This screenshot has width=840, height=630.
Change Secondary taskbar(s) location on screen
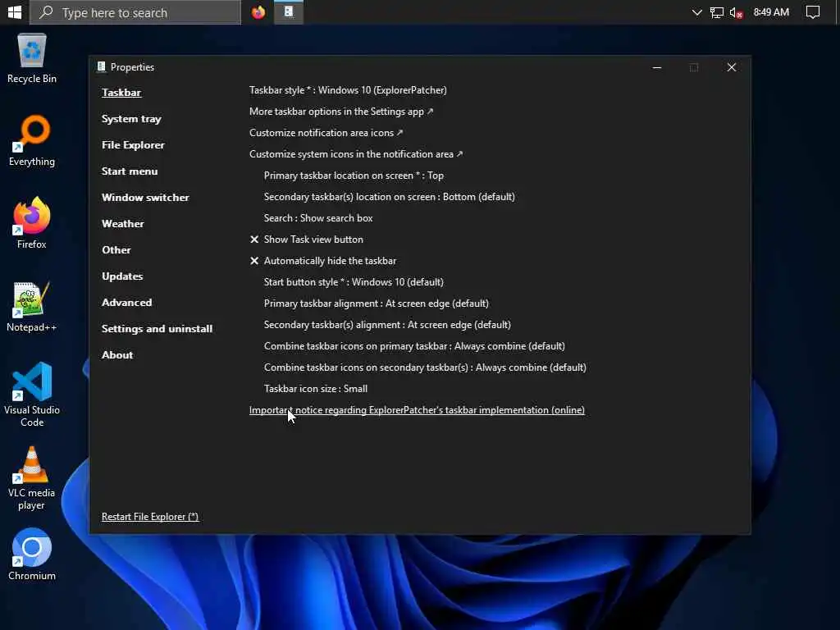point(390,197)
